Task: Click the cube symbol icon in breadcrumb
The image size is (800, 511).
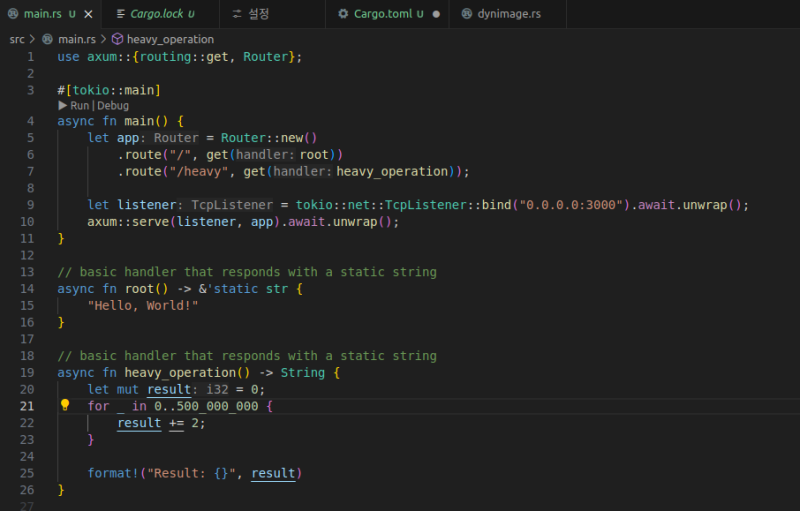Action: pyautogui.click(x=116, y=39)
